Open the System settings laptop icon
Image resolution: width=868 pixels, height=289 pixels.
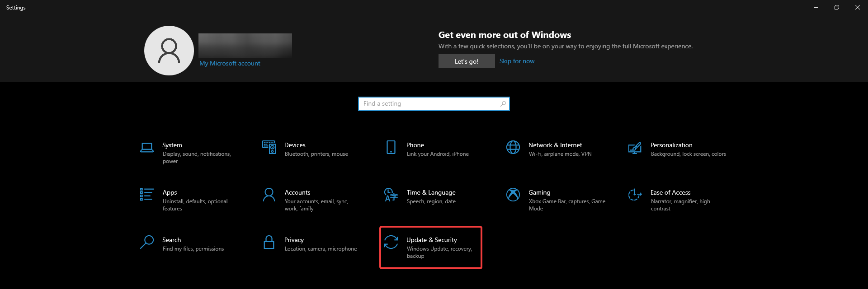point(147,148)
